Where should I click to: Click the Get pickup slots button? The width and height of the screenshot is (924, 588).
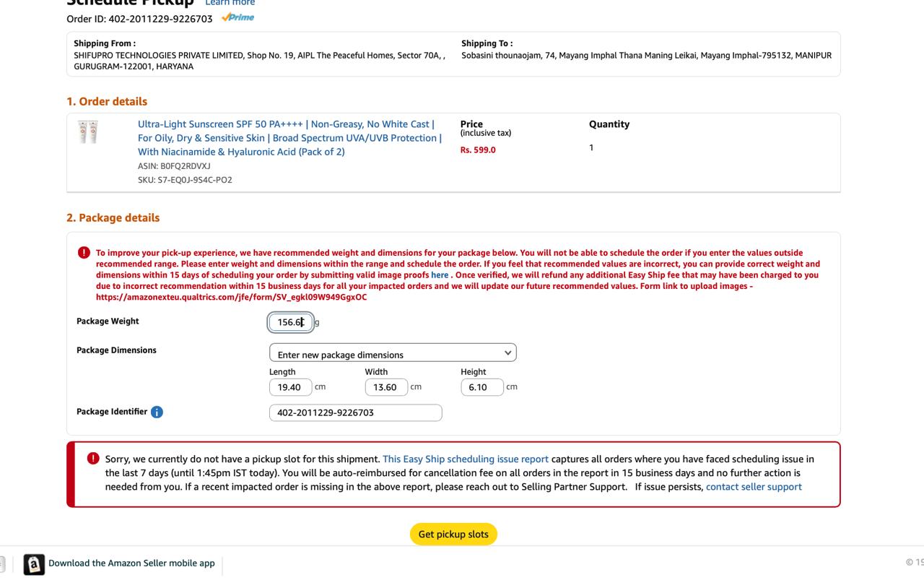(453, 534)
